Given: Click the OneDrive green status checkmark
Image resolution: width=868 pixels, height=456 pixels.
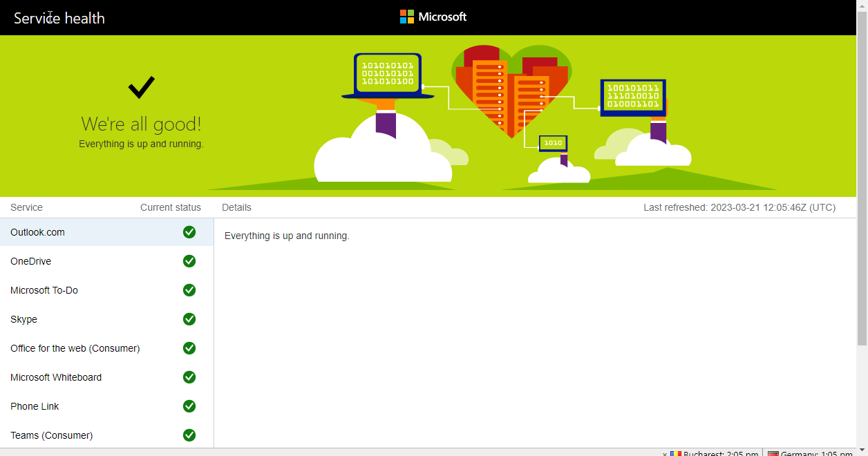Looking at the screenshot, I should coord(189,261).
